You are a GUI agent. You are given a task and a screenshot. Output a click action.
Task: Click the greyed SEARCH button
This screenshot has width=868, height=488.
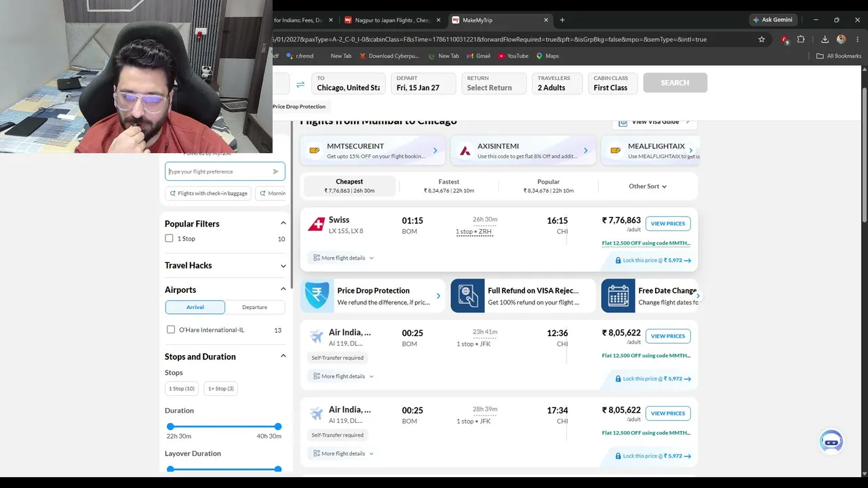coord(675,83)
